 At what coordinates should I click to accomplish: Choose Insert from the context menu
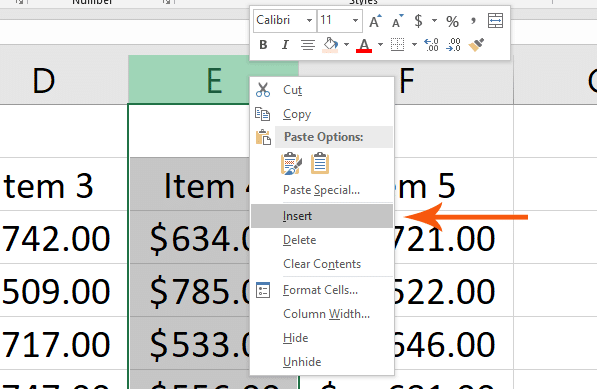pos(322,216)
